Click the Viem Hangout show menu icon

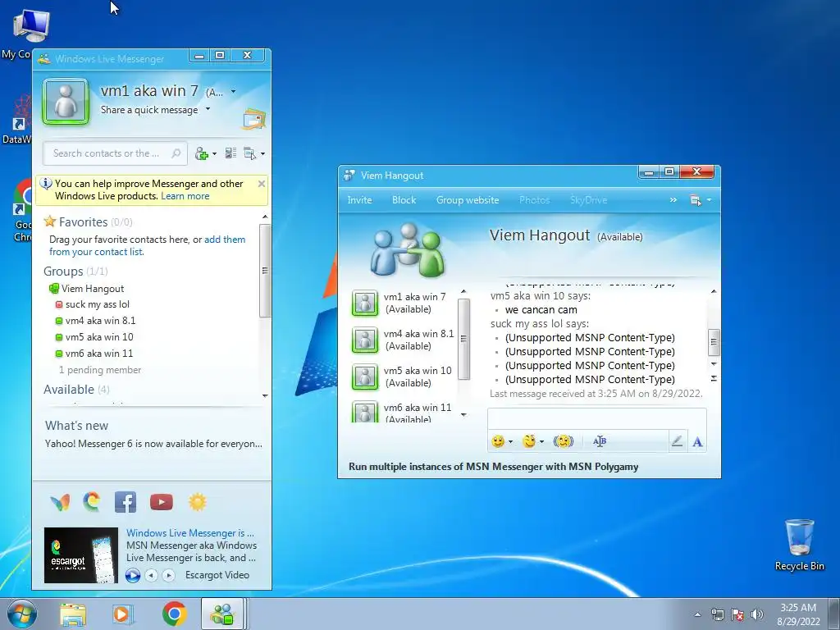[x=696, y=200]
